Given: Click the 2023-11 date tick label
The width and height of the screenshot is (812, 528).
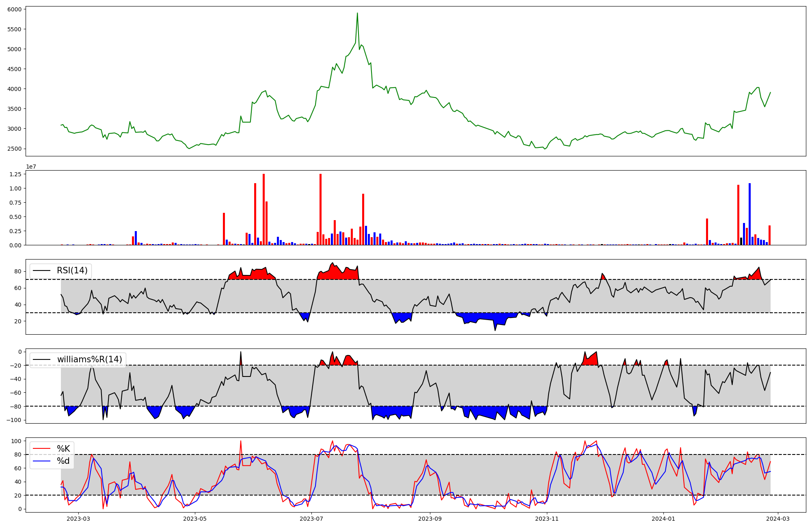Looking at the screenshot, I should [x=547, y=519].
